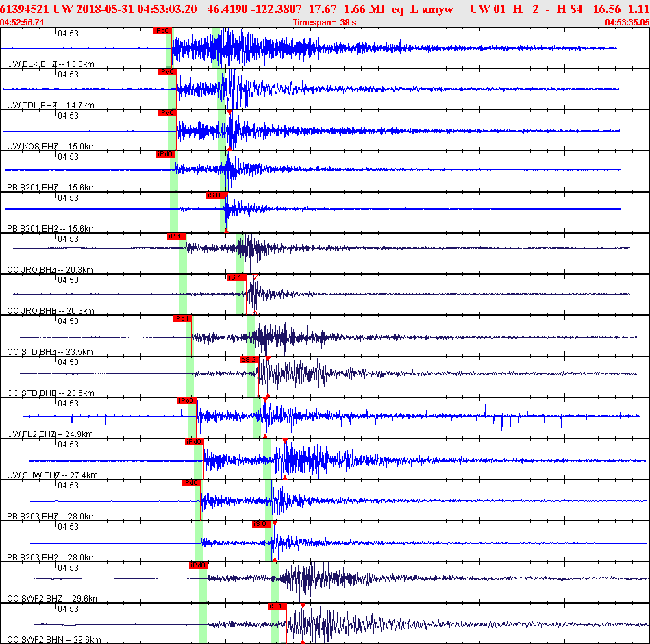The image size is (650, 644).
Task: Click the 04:53 time tick on the CC SWF2 BHN trace
Action: click(68, 609)
